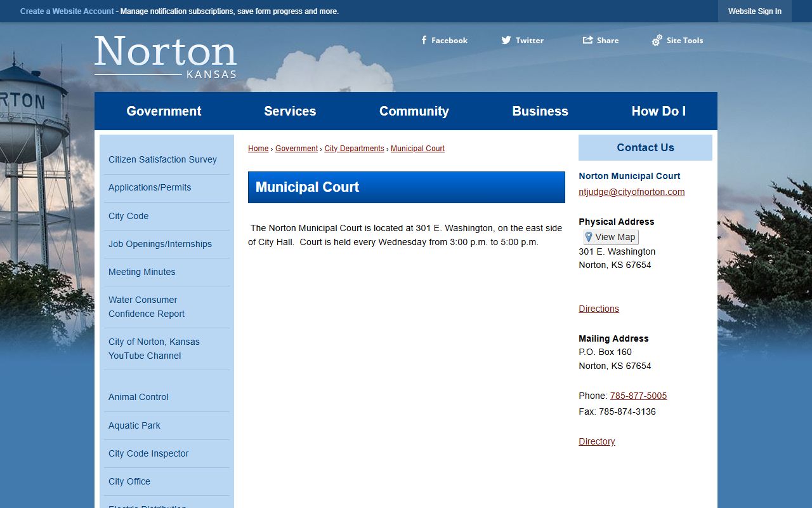812x508 pixels.
Task: Open Animal Control sidebar link
Action: pos(138,397)
